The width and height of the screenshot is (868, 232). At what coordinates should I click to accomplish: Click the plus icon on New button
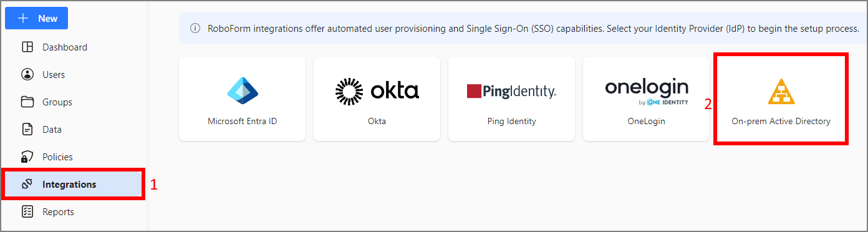(23, 18)
